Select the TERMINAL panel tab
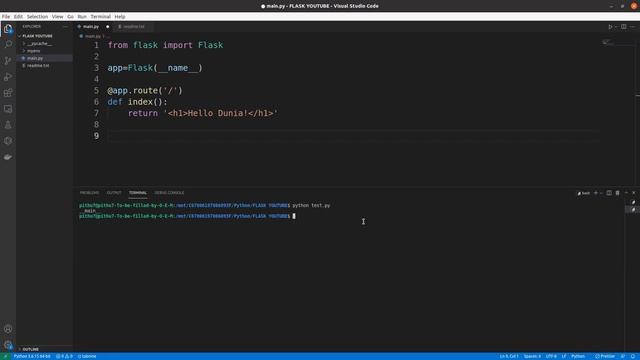Viewport: 640px width, 360px height. (138, 193)
